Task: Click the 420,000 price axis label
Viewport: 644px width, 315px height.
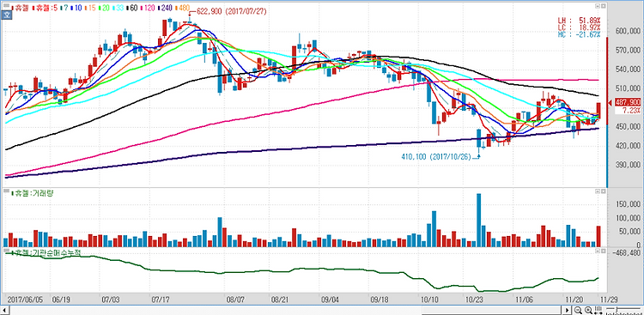Action: (x=629, y=146)
